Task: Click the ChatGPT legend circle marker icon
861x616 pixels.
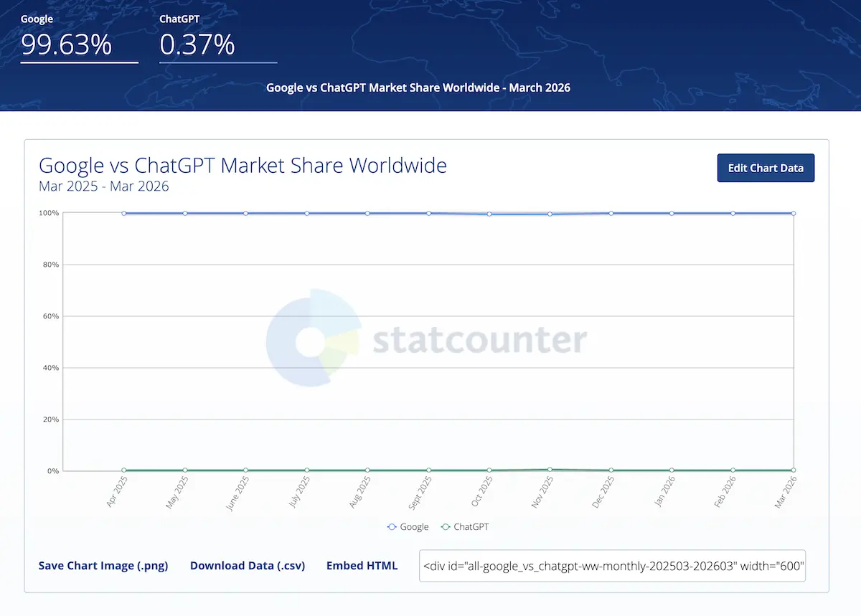Action: [x=446, y=527]
